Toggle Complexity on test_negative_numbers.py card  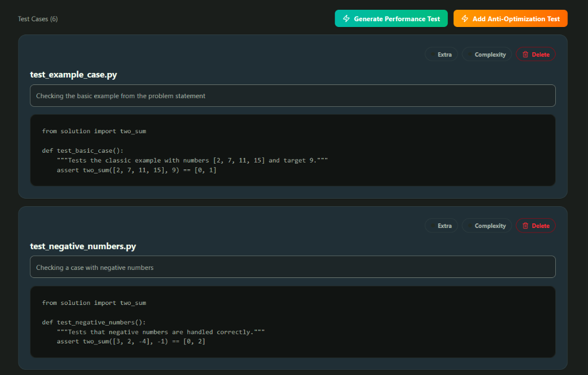[486, 226]
